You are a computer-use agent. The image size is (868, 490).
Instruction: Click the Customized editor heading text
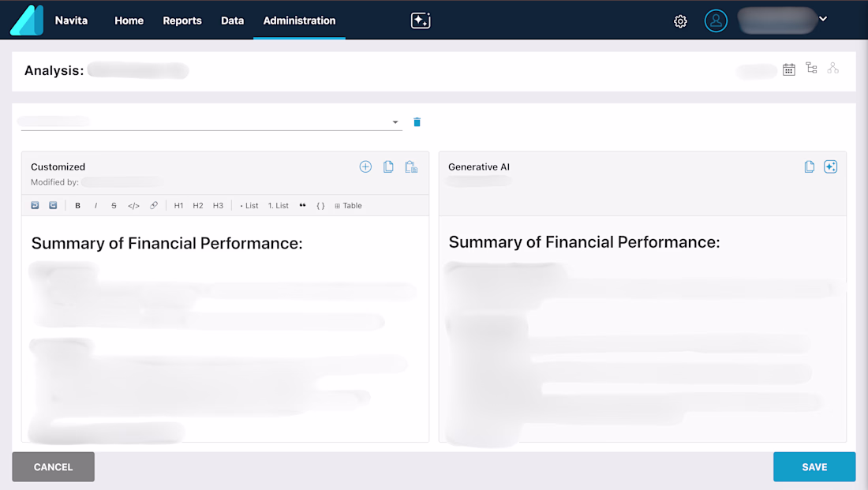167,243
